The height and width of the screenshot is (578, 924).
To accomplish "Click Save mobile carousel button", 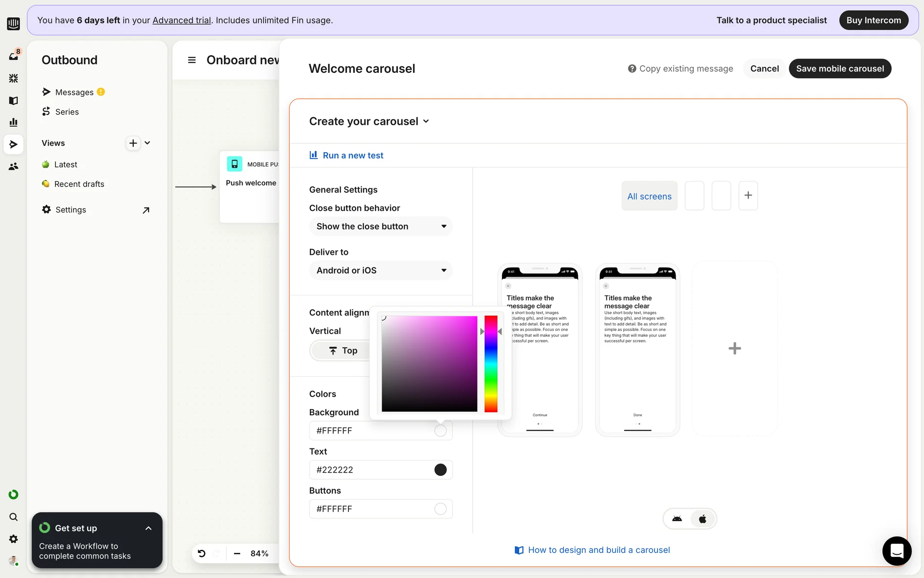I will click(x=840, y=68).
